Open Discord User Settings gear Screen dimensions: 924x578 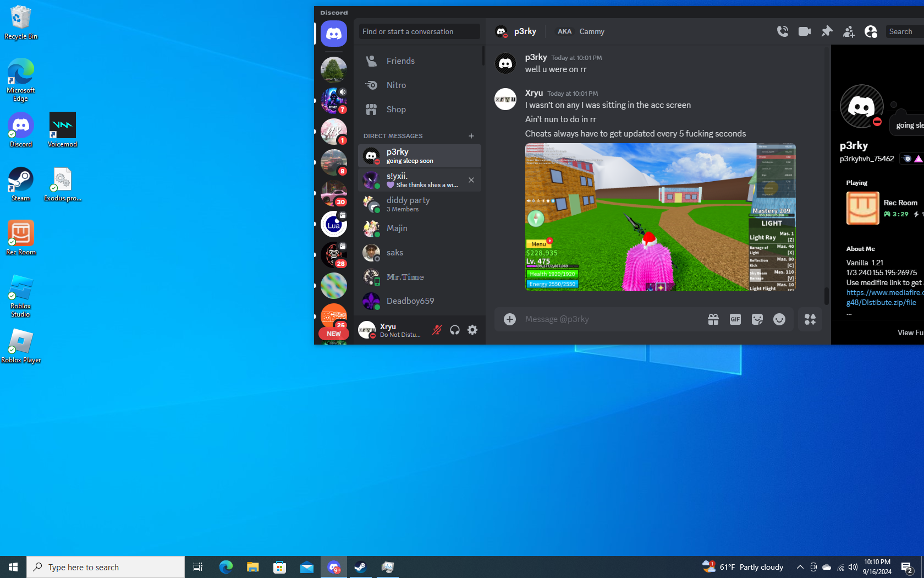click(x=472, y=330)
